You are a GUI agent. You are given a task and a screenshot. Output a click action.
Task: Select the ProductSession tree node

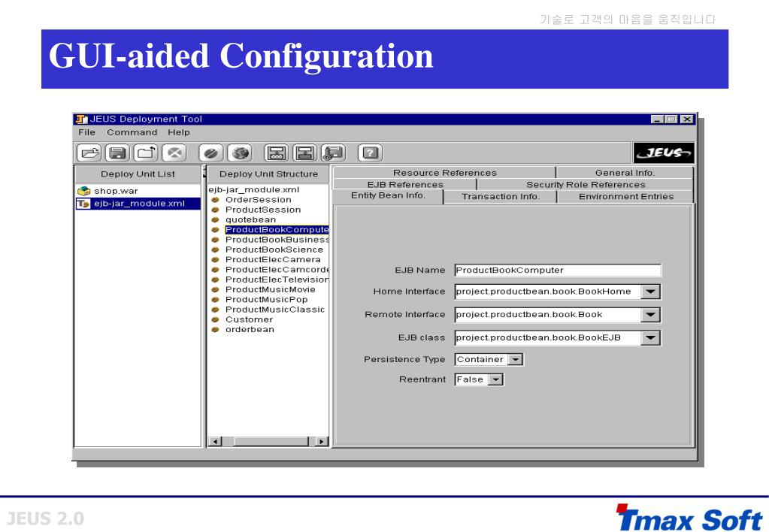pos(263,210)
